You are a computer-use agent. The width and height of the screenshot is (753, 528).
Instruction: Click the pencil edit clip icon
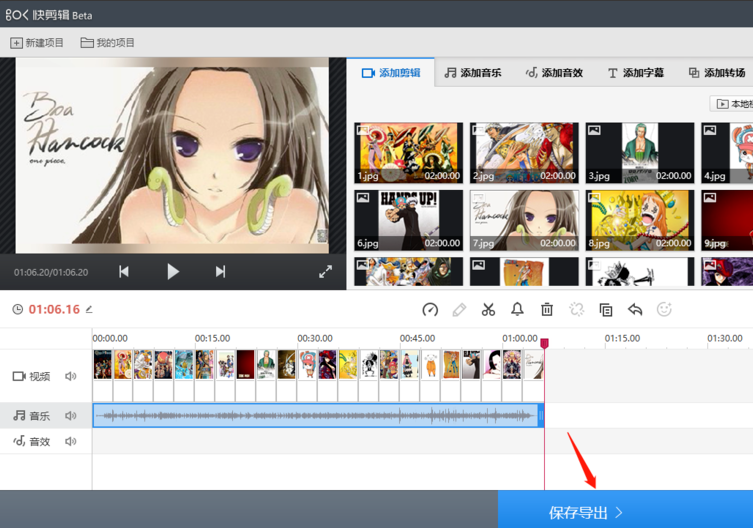coord(459,310)
